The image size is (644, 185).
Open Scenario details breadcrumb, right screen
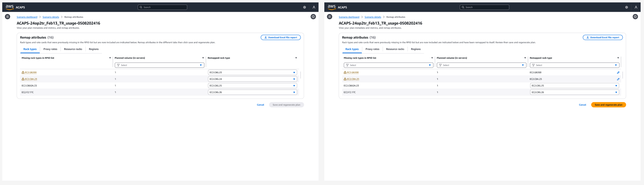point(373,17)
